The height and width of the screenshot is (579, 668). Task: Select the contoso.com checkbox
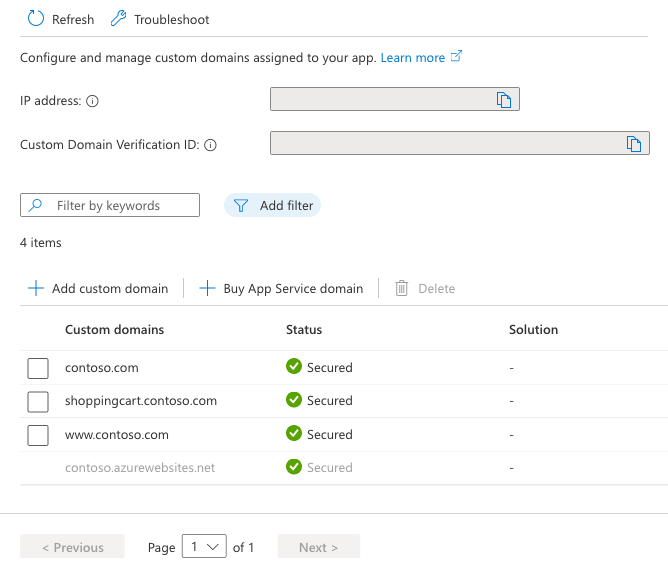38,368
